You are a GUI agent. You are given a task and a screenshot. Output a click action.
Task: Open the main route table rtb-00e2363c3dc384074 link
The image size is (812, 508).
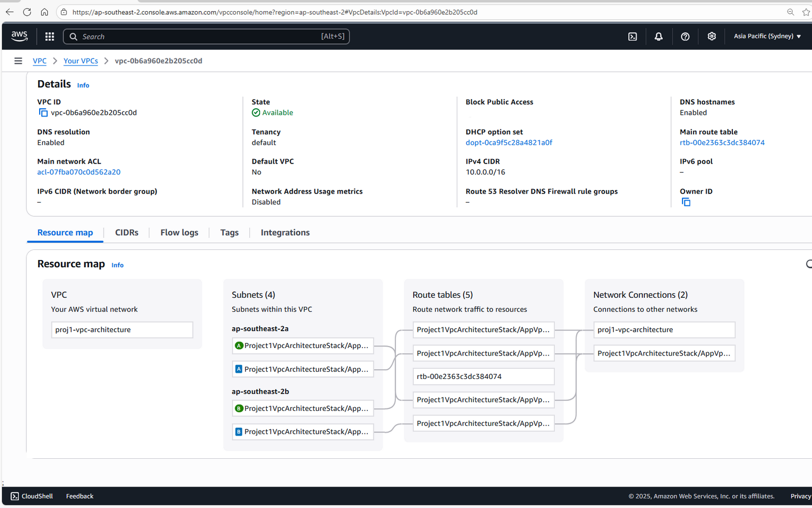tap(722, 143)
